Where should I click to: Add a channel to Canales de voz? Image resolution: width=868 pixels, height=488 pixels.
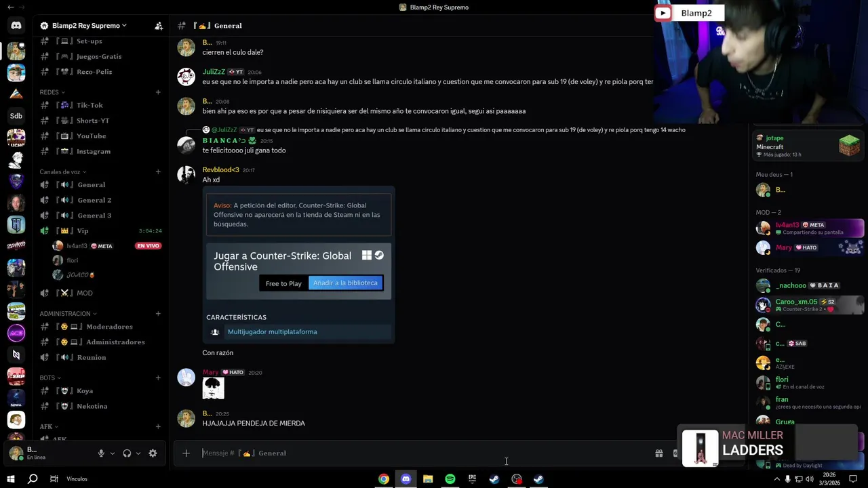click(x=158, y=172)
